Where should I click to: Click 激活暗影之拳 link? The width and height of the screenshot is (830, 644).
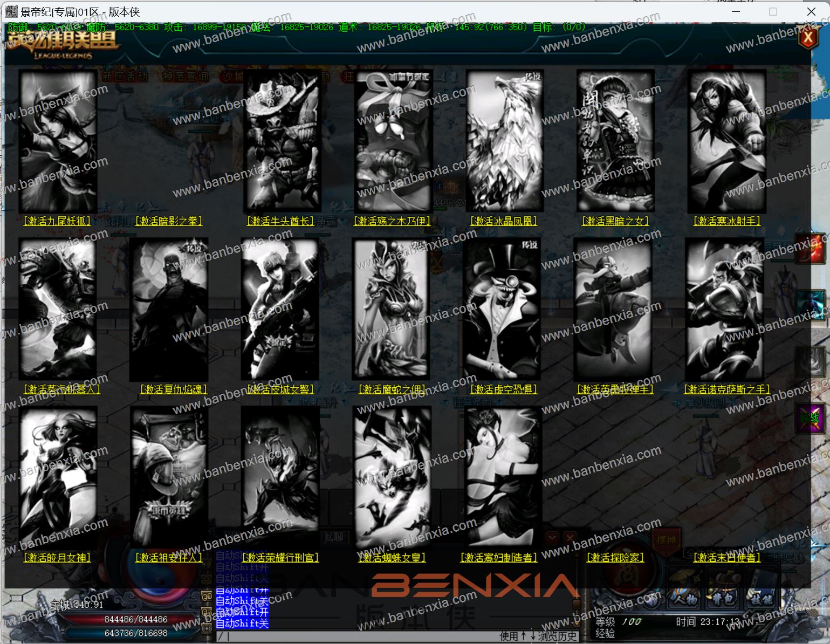[x=169, y=221]
